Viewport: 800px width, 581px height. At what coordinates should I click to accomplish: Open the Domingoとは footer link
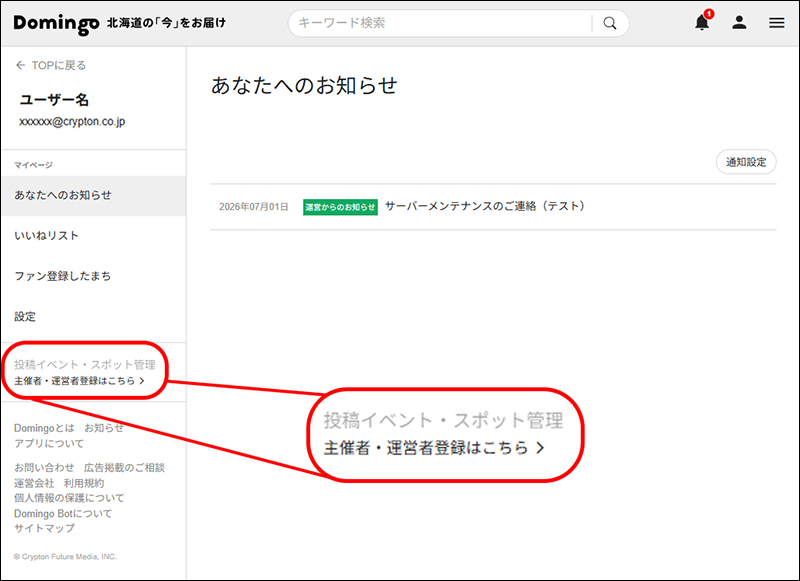coord(44,428)
